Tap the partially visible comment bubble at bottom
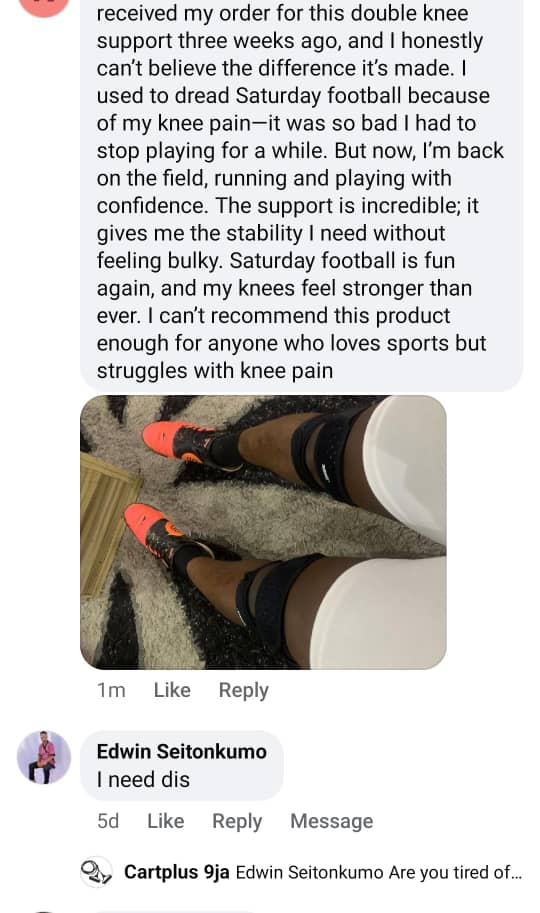This screenshot has width=540, height=913. coord(175,911)
